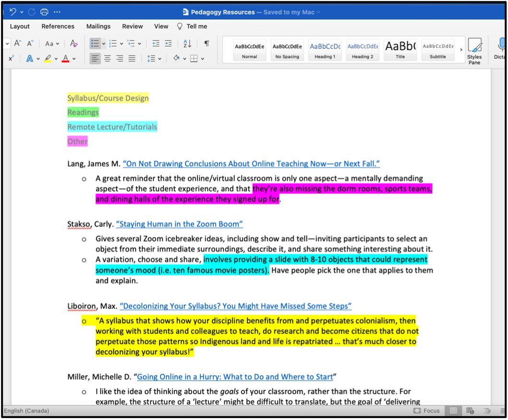
Task: Switch to Outline view in status bar
Action: tap(487, 411)
